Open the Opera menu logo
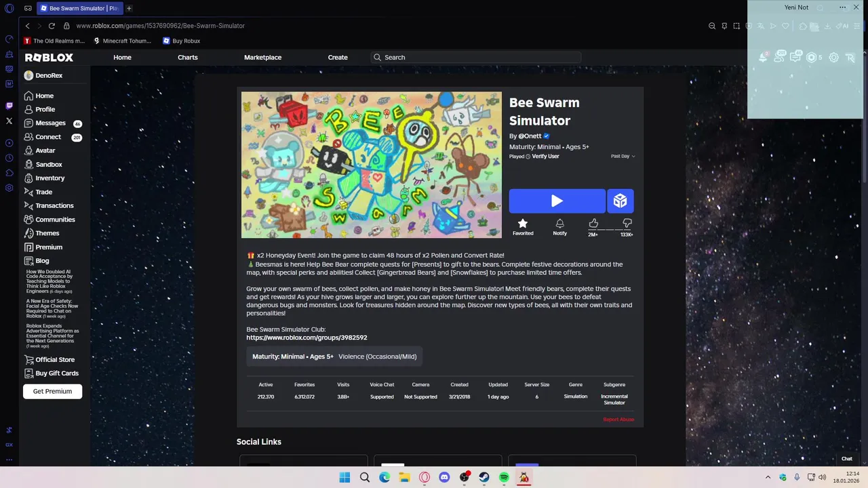 coord(9,8)
